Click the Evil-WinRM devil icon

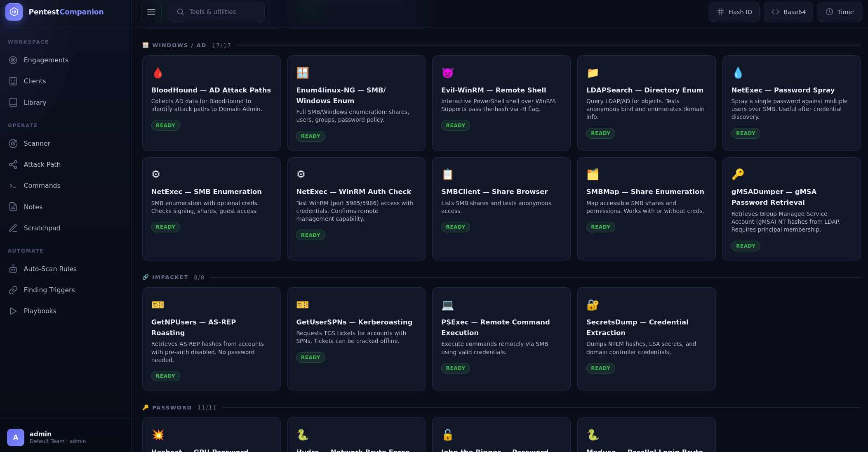click(x=448, y=73)
